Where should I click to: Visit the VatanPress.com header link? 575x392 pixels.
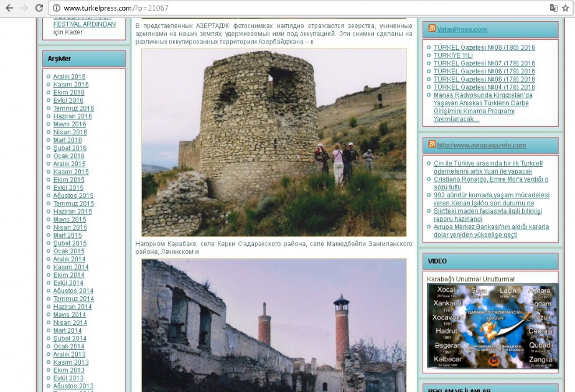463,28
